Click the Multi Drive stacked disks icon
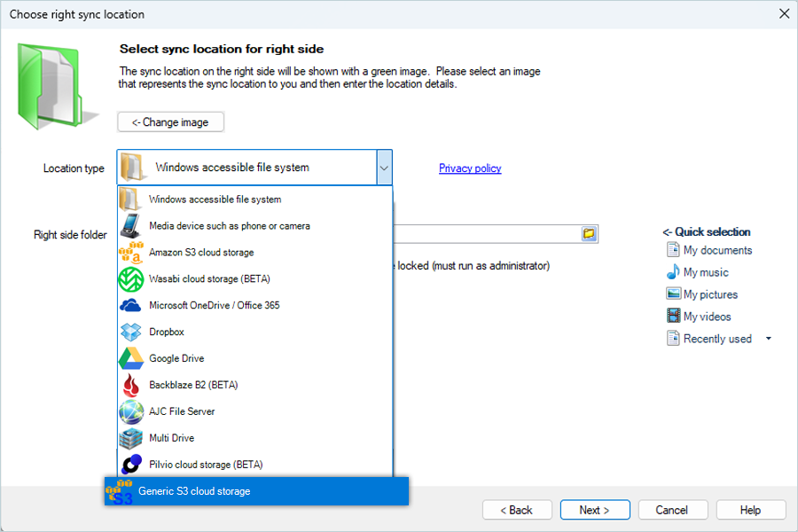 [131, 438]
